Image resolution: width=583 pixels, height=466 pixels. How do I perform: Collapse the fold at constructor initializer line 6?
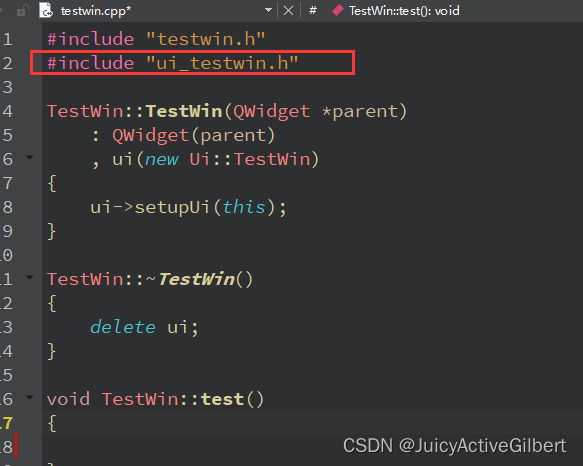(29, 157)
